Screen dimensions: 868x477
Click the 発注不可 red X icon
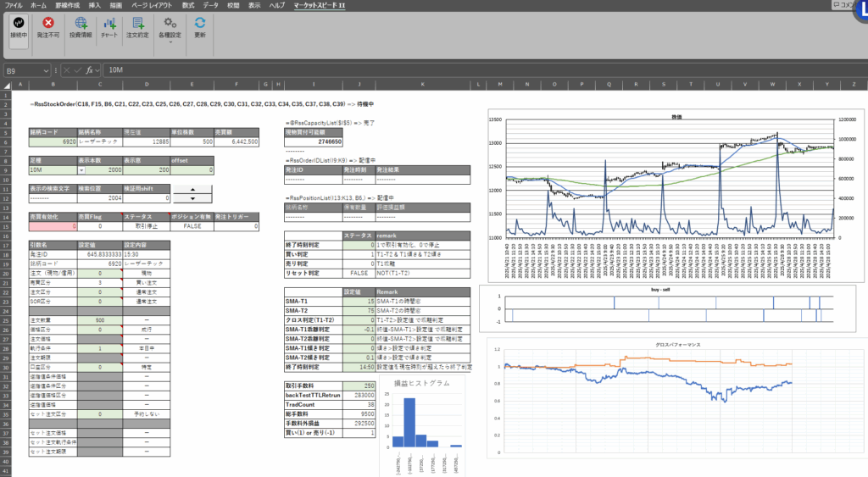tap(48, 23)
